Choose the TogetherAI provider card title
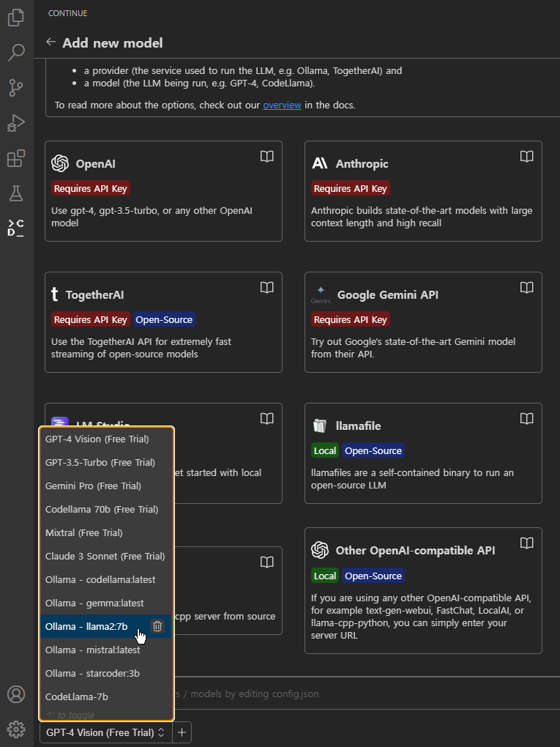560x747 pixels. pyautogui.click(x=94, y=294)
